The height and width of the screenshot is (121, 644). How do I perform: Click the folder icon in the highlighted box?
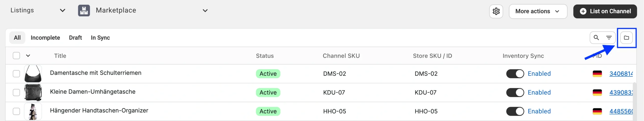626,38
